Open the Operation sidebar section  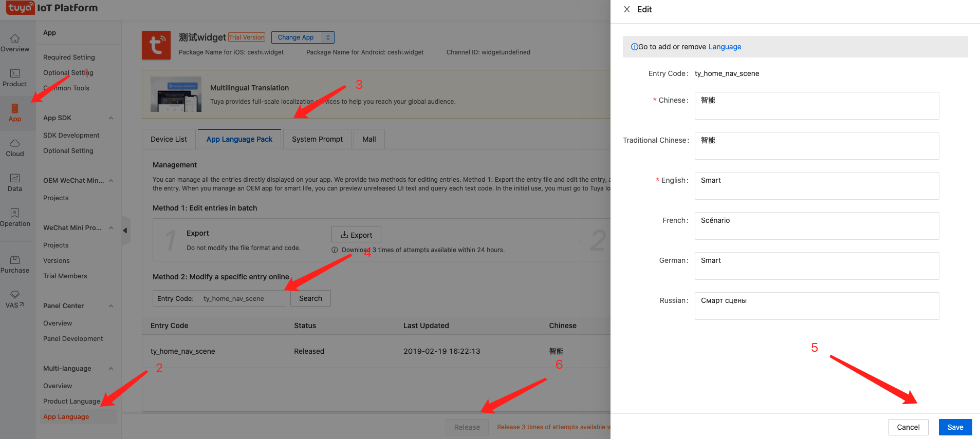coord(15,218)
